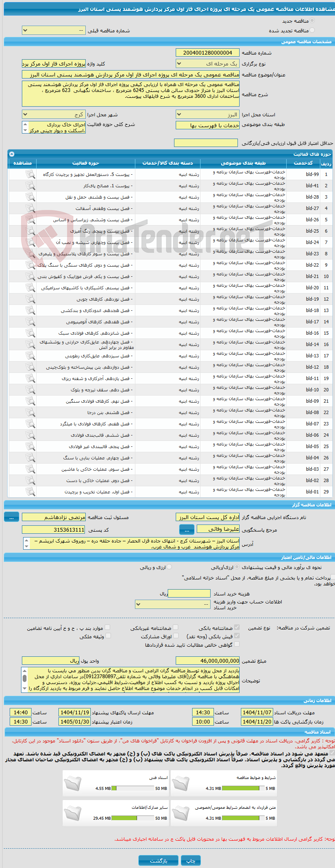Toggle گواهی خالص مطالبات تایید شده checkbox
335x868 pixels.
pos(237,644)
